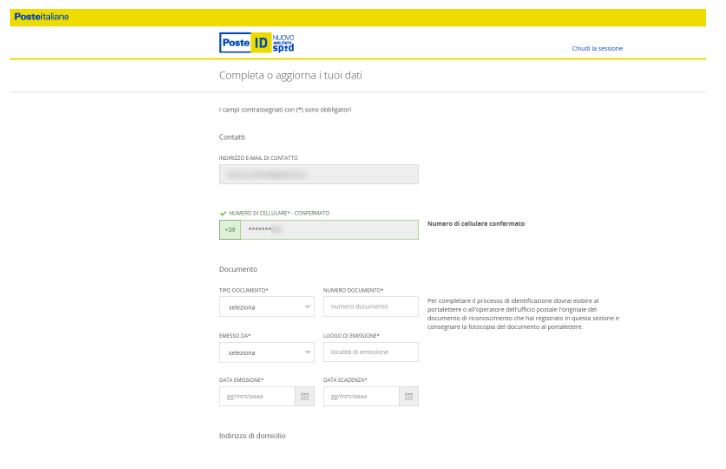
Task: Open calendar picker for Data Scadenza
Action: click(408, 396)
